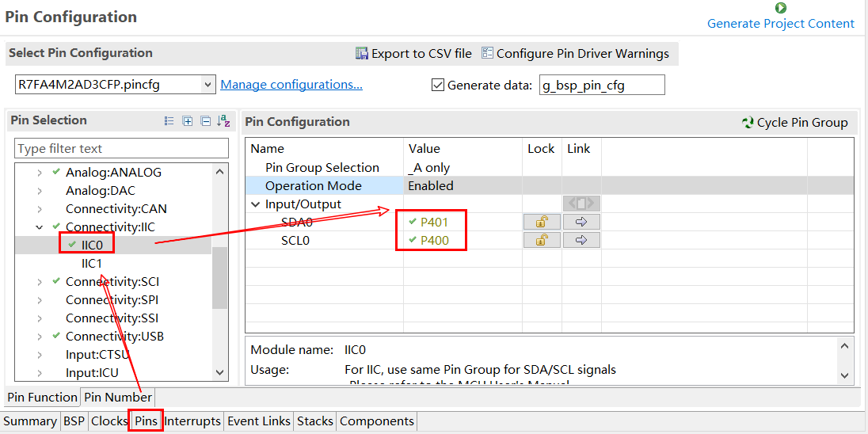The width and height of the screenshot is (868, 434).
Task: Click the Generate Project Content link text
Action: point(781,23)
